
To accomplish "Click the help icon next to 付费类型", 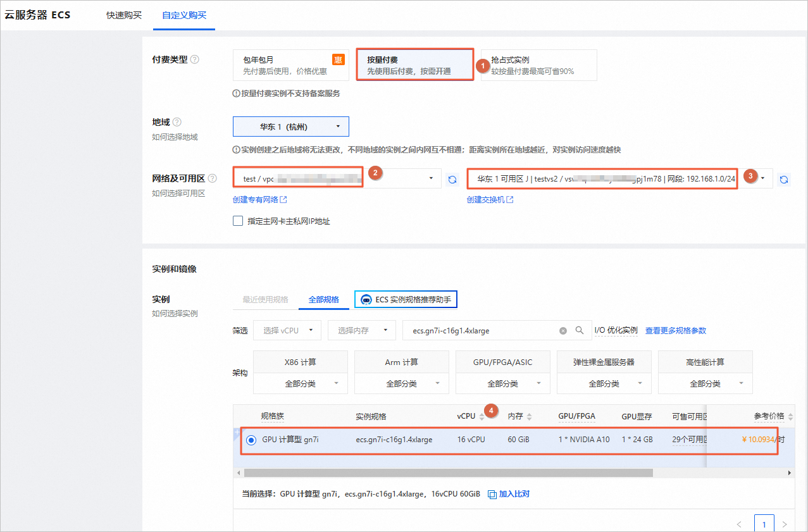I will point(195,59).
